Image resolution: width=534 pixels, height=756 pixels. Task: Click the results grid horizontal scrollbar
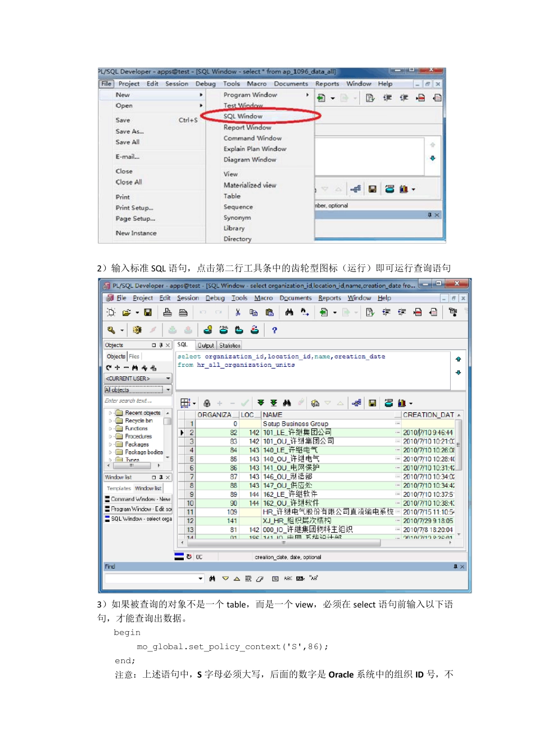(x=315, y=543)
